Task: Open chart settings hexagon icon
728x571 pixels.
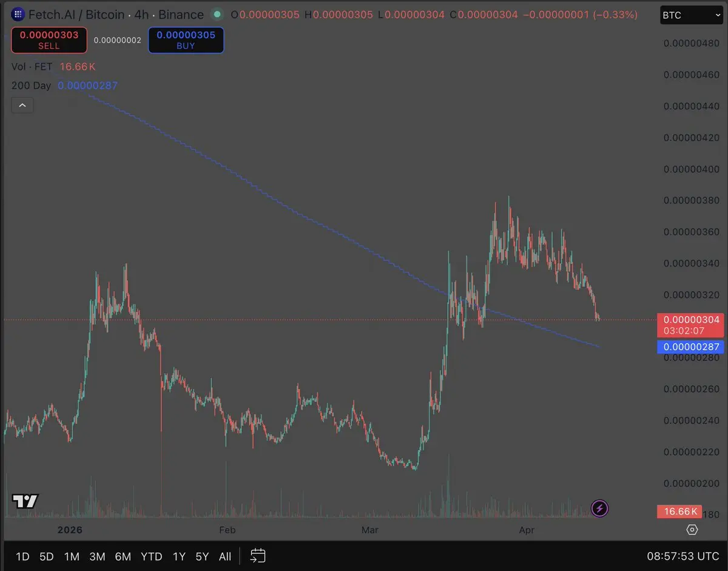Action: 692,530
